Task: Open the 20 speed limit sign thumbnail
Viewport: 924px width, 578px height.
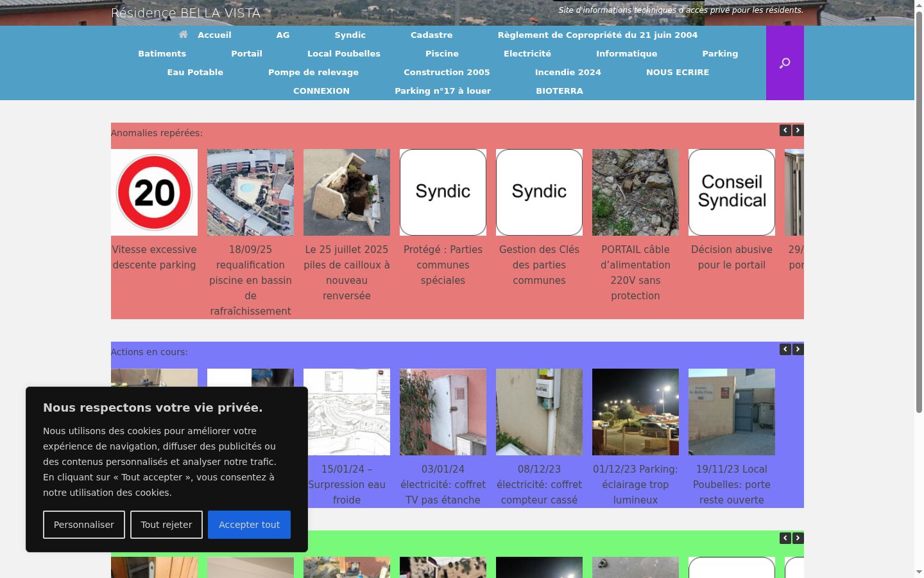Action: (154, 193)
